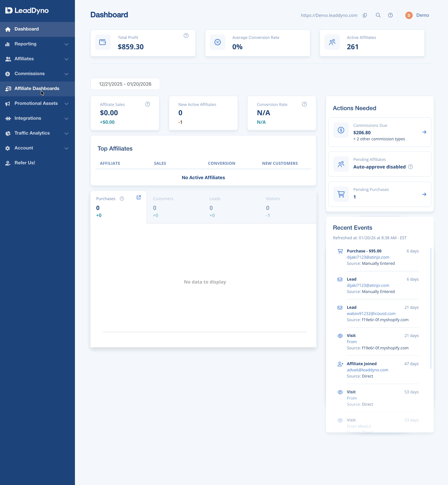Sort by the AFFILIATE column header
This screenshot has height=485, width=448.
110,163
